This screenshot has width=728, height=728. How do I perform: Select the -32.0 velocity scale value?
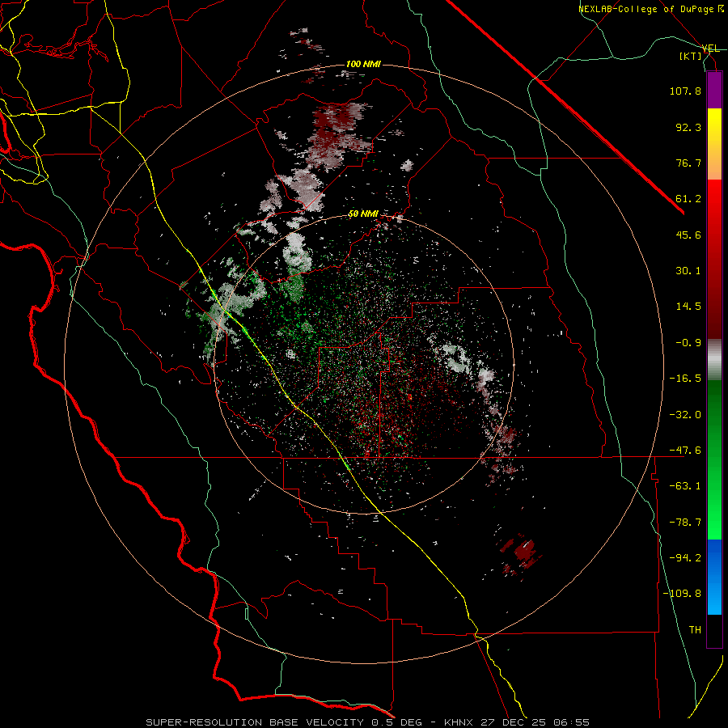pos(685,415)
